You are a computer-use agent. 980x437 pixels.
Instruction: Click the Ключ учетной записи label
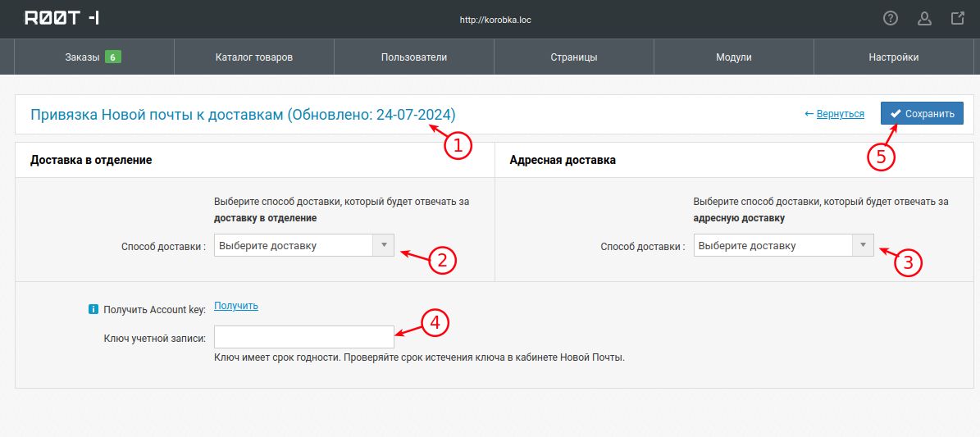(x=154, y=339)
